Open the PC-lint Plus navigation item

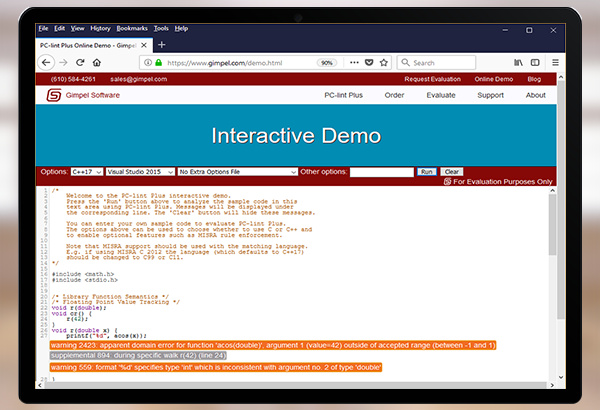pyautogui.click(x=343, y=95)
